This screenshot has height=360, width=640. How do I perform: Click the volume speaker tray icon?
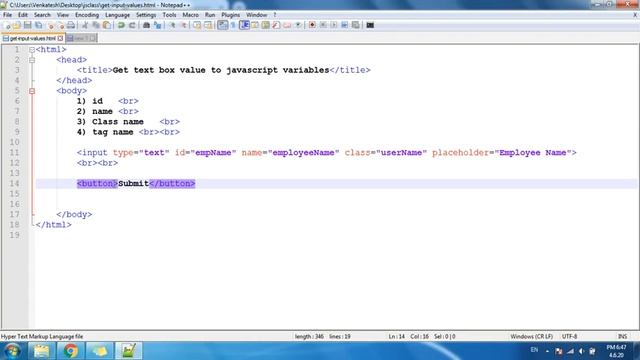tap(581, 351)
